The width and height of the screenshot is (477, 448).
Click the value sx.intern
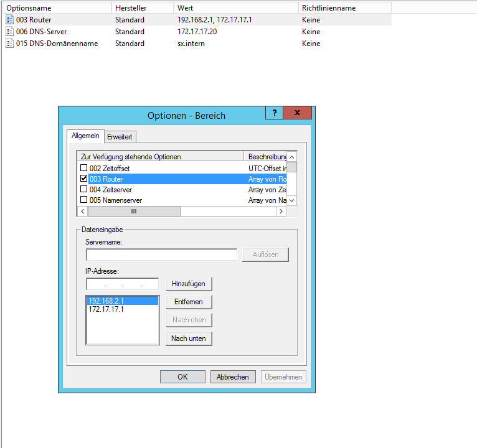(191, 44)
